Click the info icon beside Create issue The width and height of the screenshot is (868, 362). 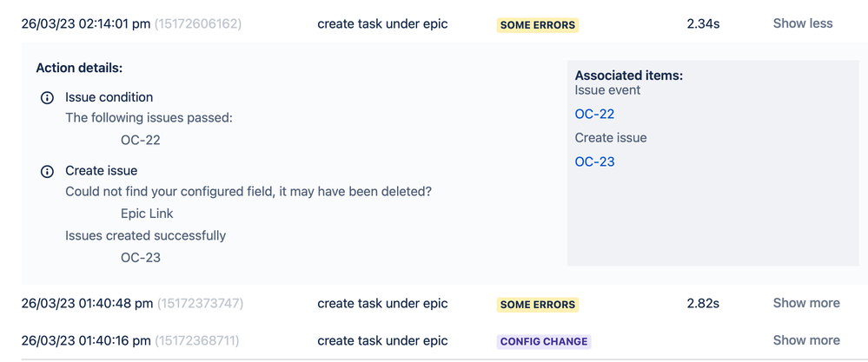click(47, 171)
